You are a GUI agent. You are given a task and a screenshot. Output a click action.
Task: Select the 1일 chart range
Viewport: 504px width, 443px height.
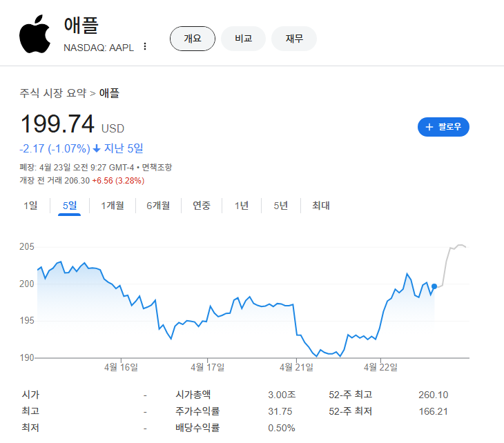[x=30, y=206]
